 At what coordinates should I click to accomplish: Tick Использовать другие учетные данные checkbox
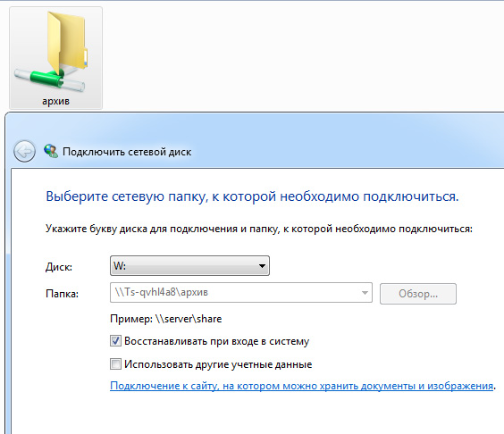click(x=115, y=364)
